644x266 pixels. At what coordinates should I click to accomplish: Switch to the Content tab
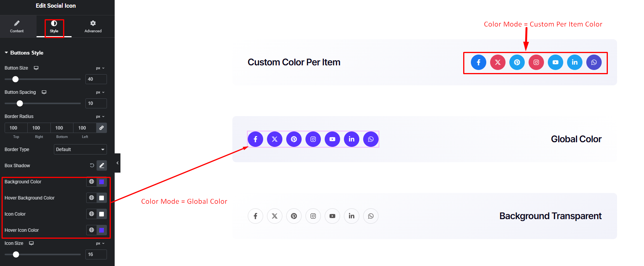tap(17, 27)
